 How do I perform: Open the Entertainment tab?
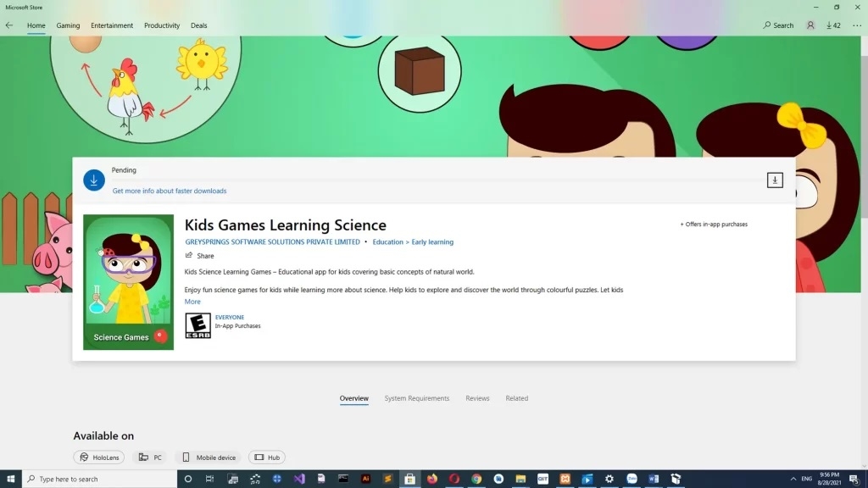pos(112,25)
